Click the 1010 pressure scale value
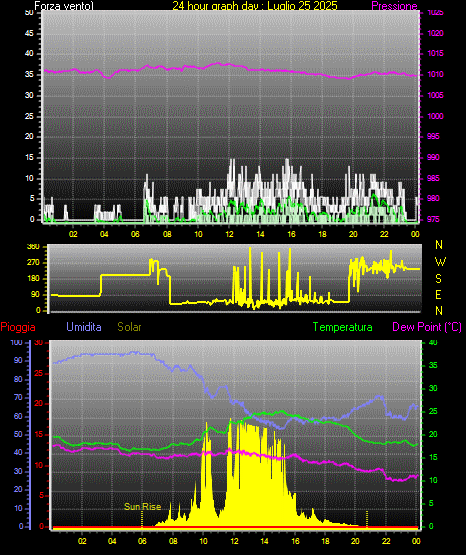 click(x=435, y=74)
